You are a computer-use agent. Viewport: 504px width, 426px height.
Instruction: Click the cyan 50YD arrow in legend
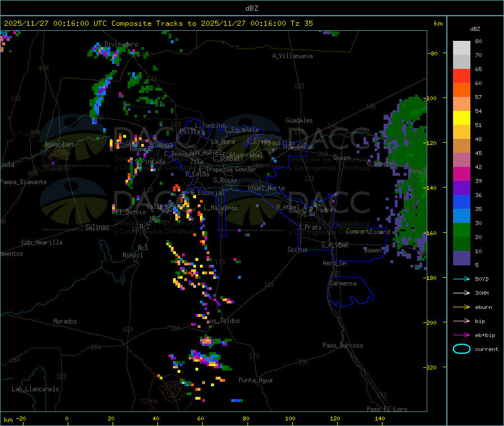coord(461,279)
